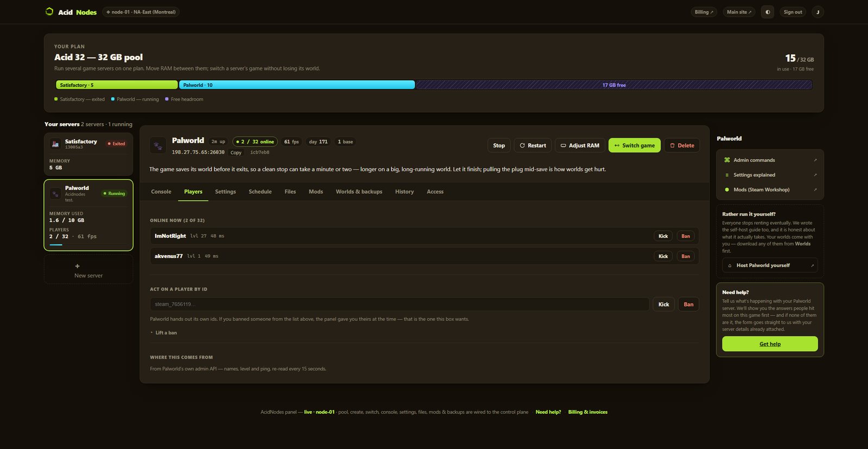The image size is (868, 449).
Task: Switch to the History tab
Action: pos(404,192)
